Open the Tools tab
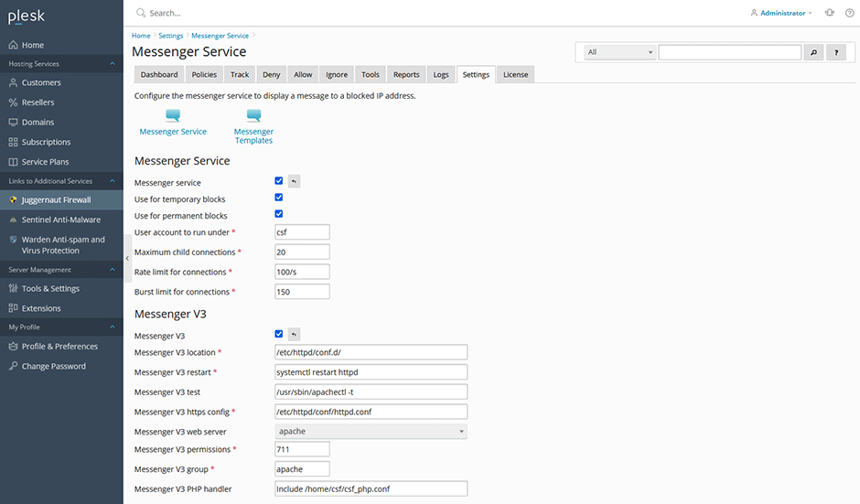Screen dimensions: 860x504 click(x=371, y=75)
